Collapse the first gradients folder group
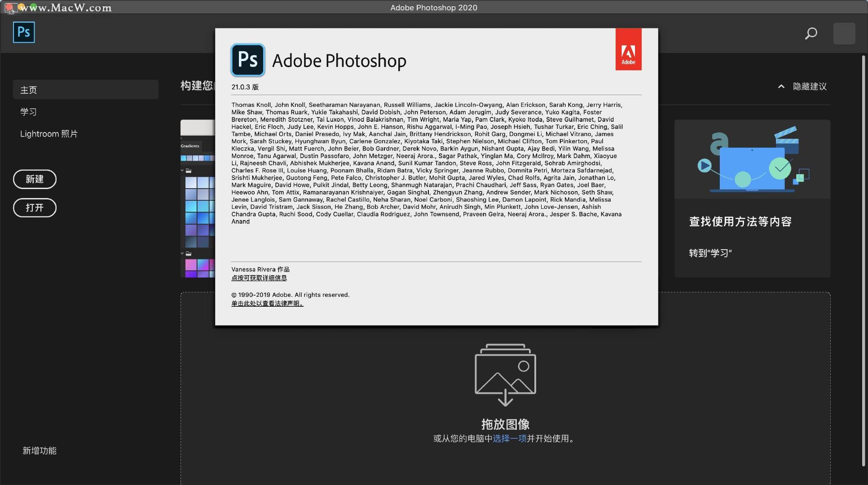868x485 pixels. 182,171
